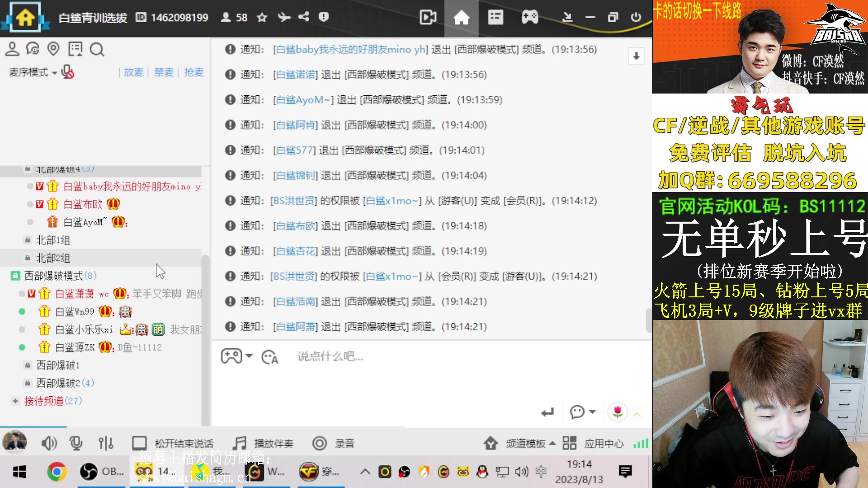Open the video broadcast icon
Image resolution: width=868 pixels, height=488 pixels.
pyautogui.click(x=428, y=17)
